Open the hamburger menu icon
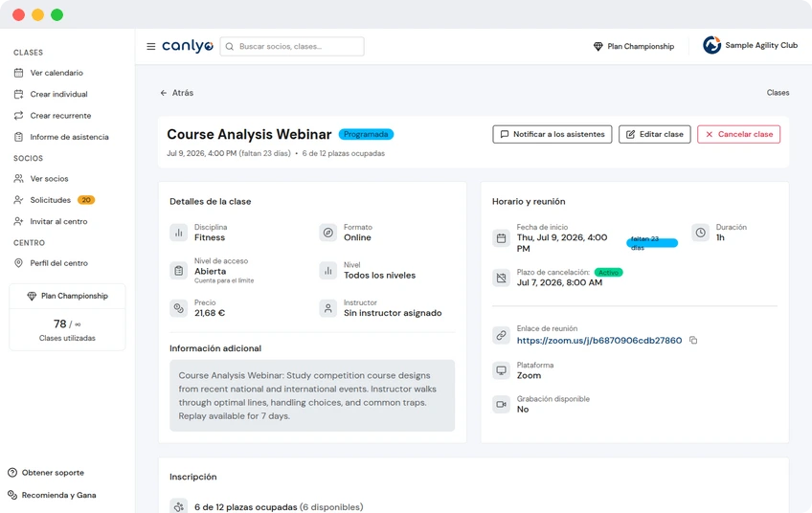The height and width of the screenshot is (513, 812). tap(150, 47)
